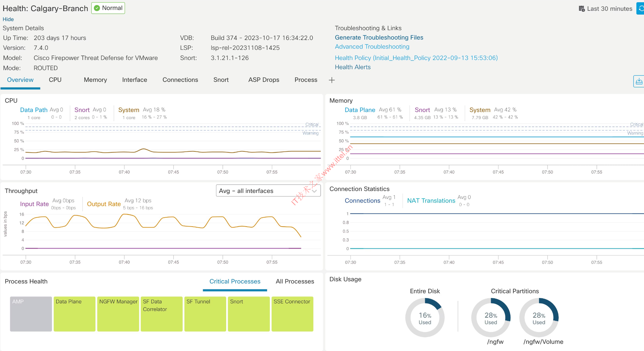
Task: Click the greyed AMP process tile
Action: pyautogui.click(x=31, y=314)
